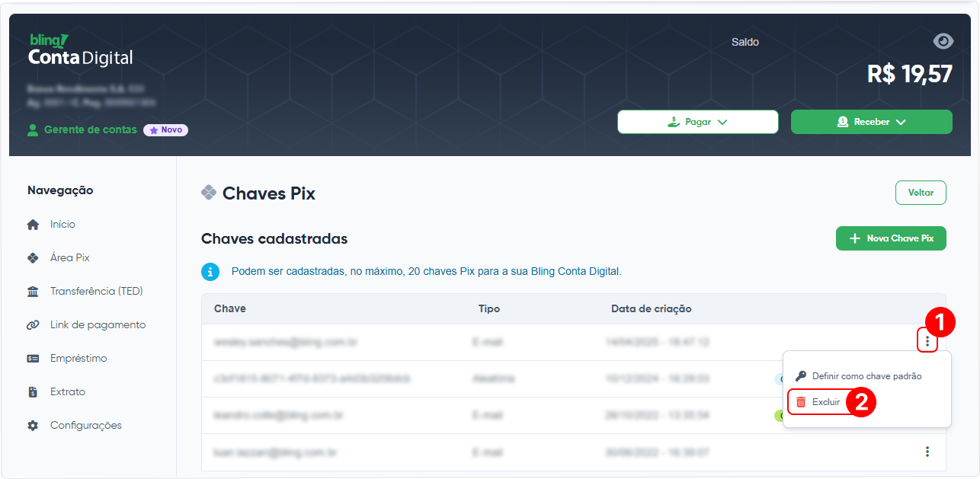Open Área Pix from the sidebar

pos(59,258)
